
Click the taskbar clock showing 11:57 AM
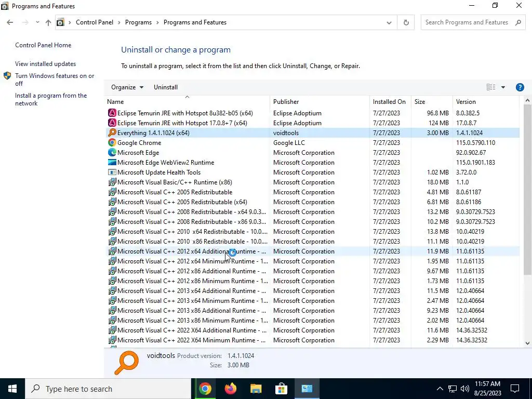click(487, 389)
